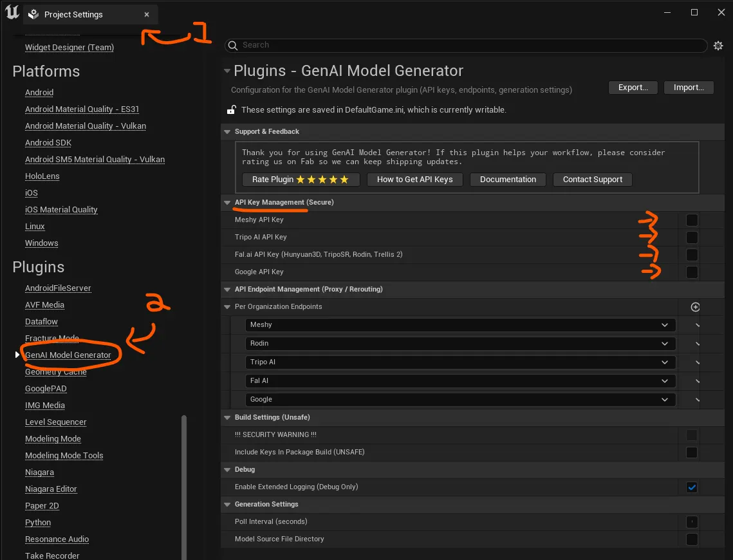733x560 pixels.
Task: Select Android Material Quality - ES31
Action: (x=82, y=109)
